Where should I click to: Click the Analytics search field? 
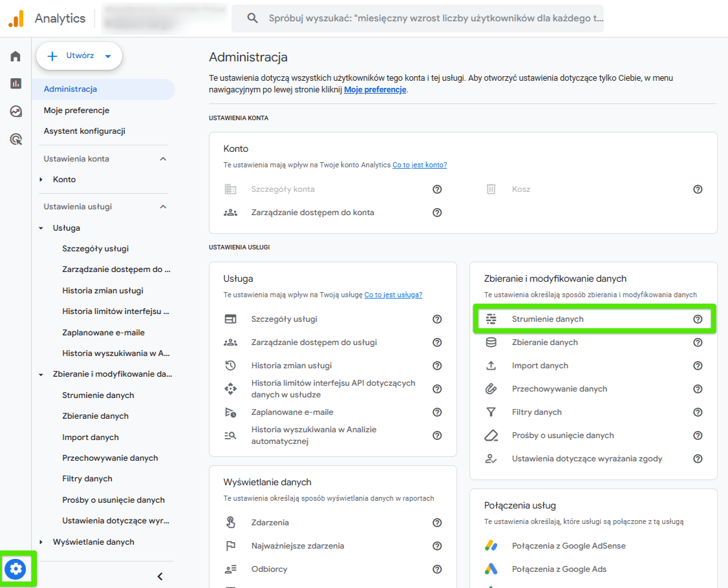(427, 18)
